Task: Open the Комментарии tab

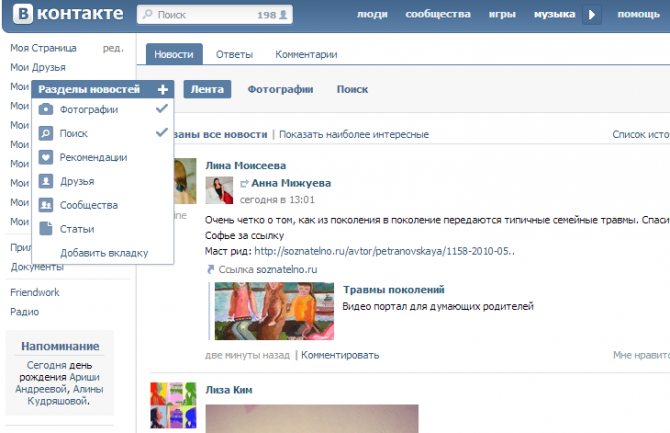Action: coord(306,55)
